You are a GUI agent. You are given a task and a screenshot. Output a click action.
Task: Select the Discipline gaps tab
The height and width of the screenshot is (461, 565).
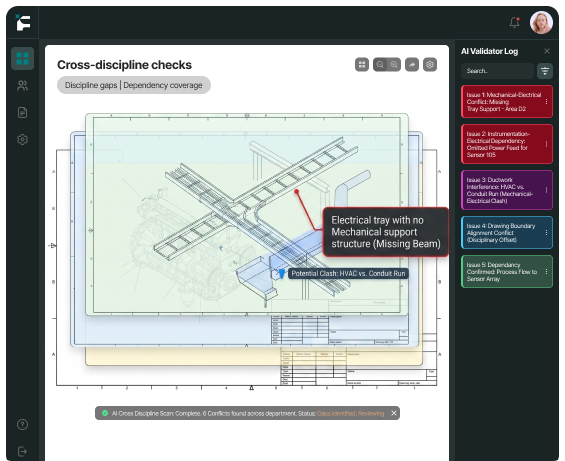tap(91, 85)
